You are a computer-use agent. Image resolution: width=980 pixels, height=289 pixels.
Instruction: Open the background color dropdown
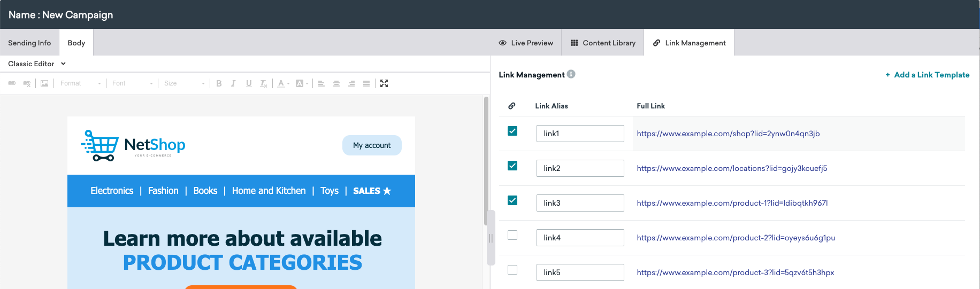[x=302, y=83]
